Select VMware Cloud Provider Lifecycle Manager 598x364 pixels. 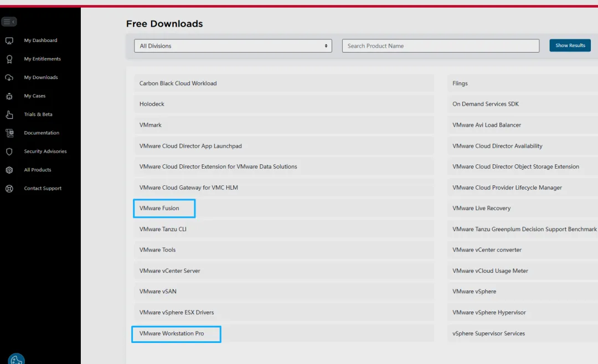pos(523,188)
